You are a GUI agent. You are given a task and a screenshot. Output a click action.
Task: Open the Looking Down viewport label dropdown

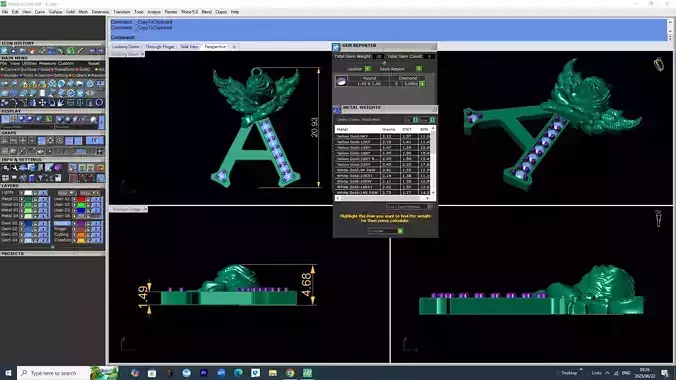click(x=142, y=54)
